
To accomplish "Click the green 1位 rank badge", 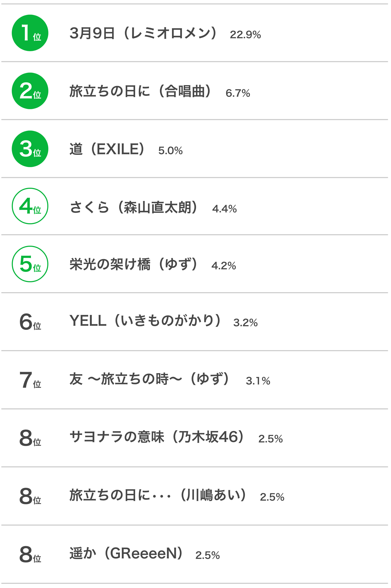I will [30, 33].
